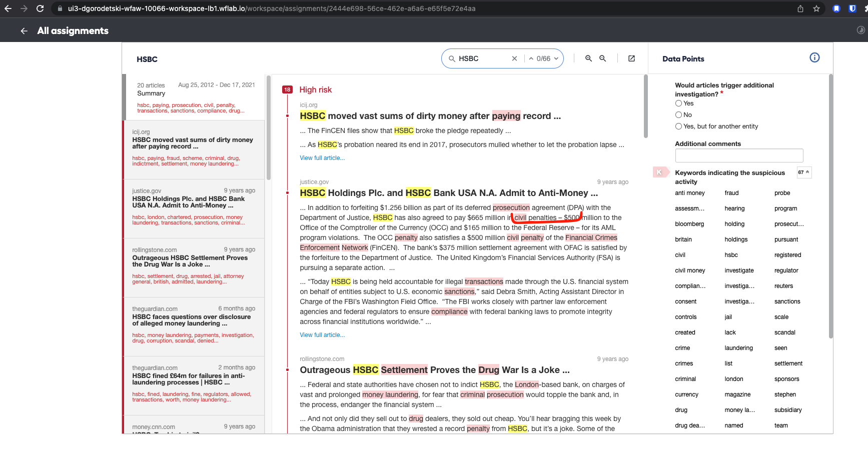Show Data Points info tooltip
This screenshot has height=463, width=868.
[814, 57]
